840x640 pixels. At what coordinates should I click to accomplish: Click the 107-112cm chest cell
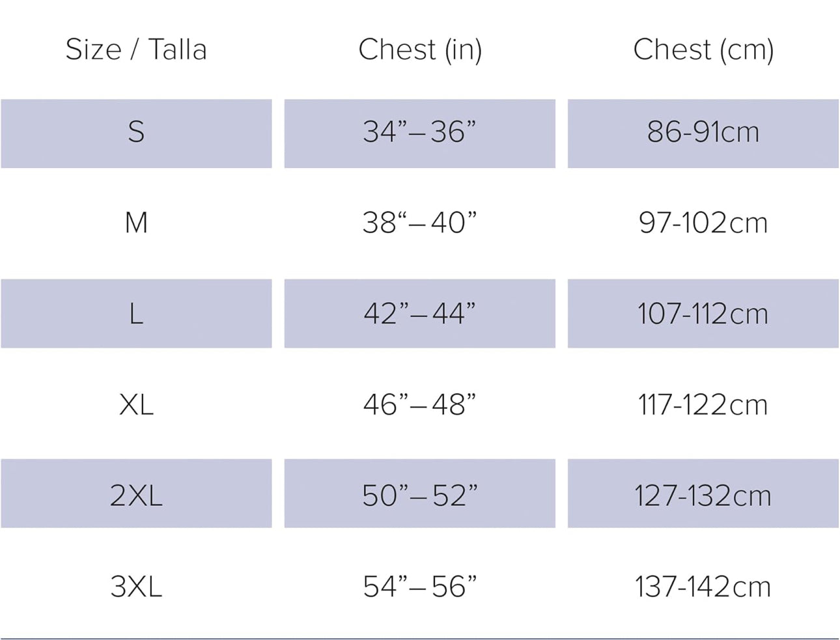tap(703, 314)
